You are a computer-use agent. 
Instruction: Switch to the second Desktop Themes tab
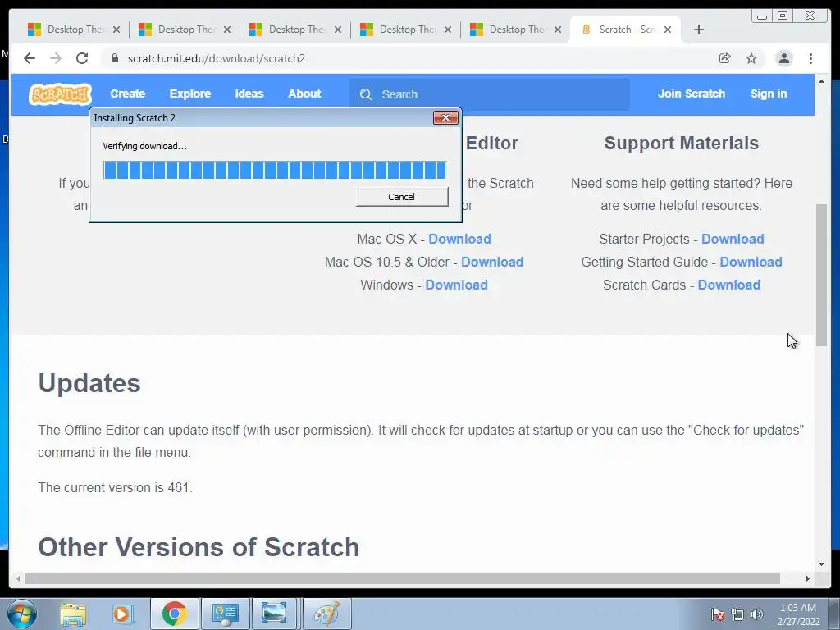coord(185,30)
